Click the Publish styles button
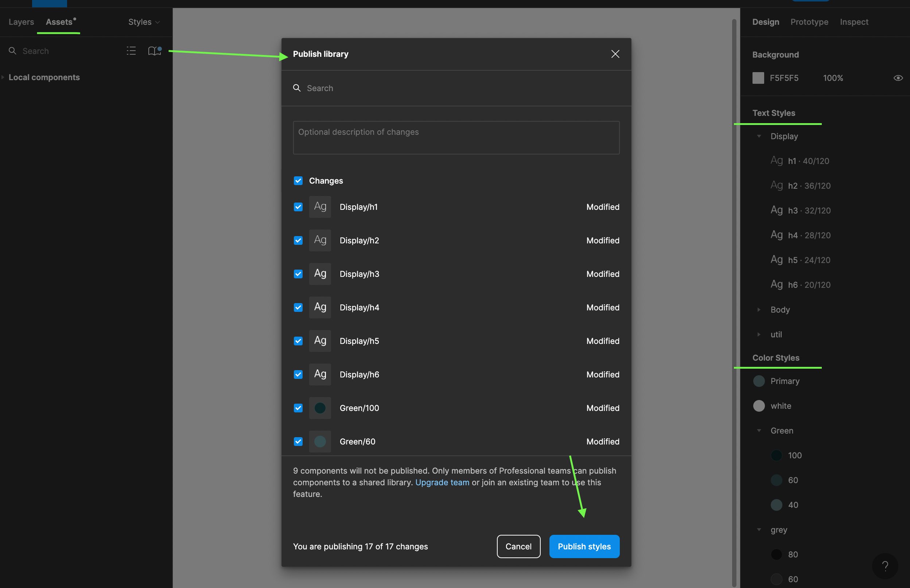 (584, 546)
